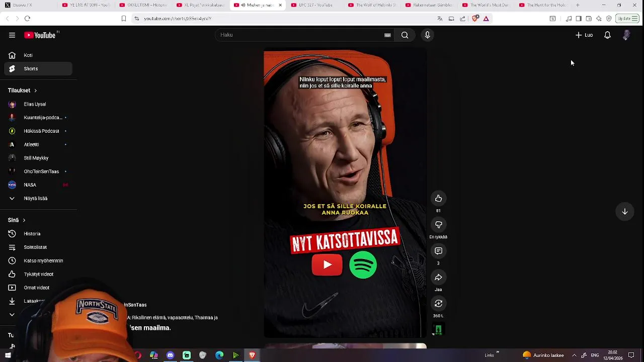Viewport: 644px width, 362px height.
Task: Dislike the short (En tykkää)
Action: [x=438, y=225]
